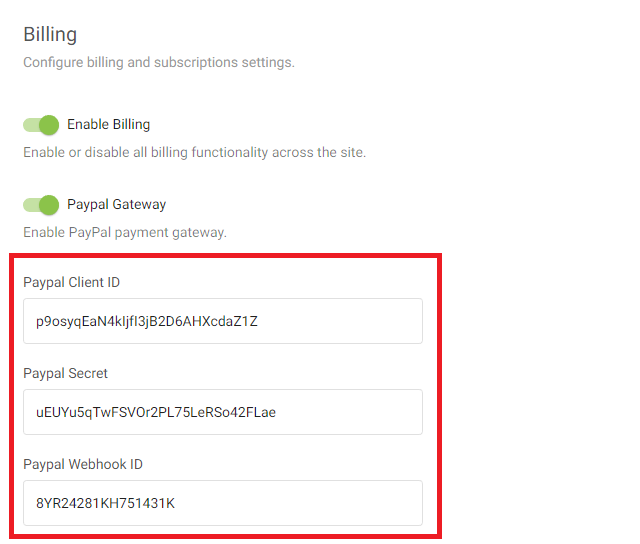The height and width of the screenshot is (544, 640).
Task: Click the Enable Billing label text
Action: click(x=109, y=124)
